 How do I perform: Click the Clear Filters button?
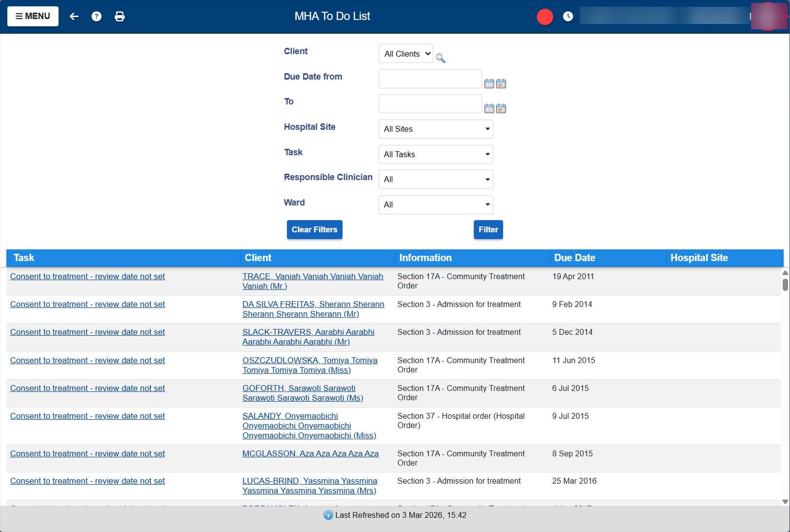[315, 229]
